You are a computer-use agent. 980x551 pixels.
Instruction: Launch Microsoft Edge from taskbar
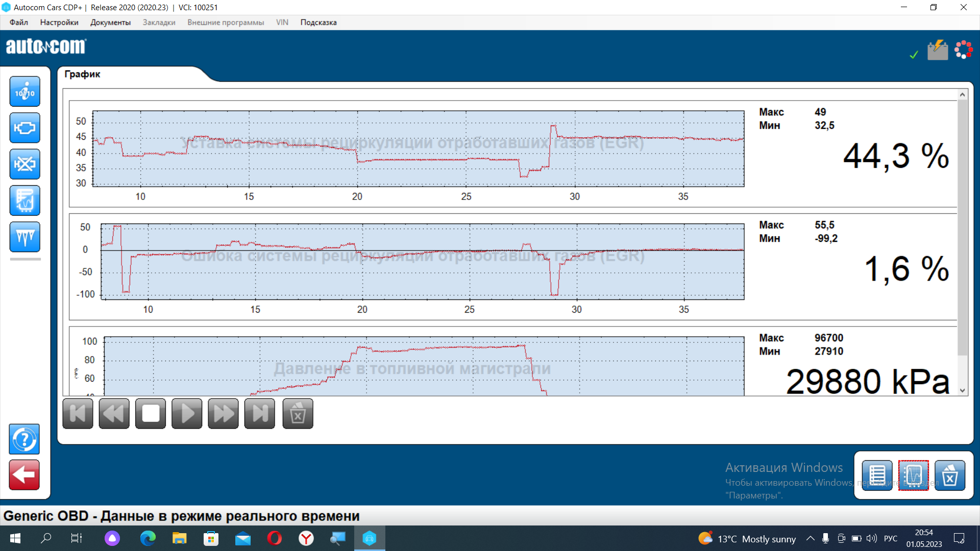pyautogui.click(x=148, y=538)
